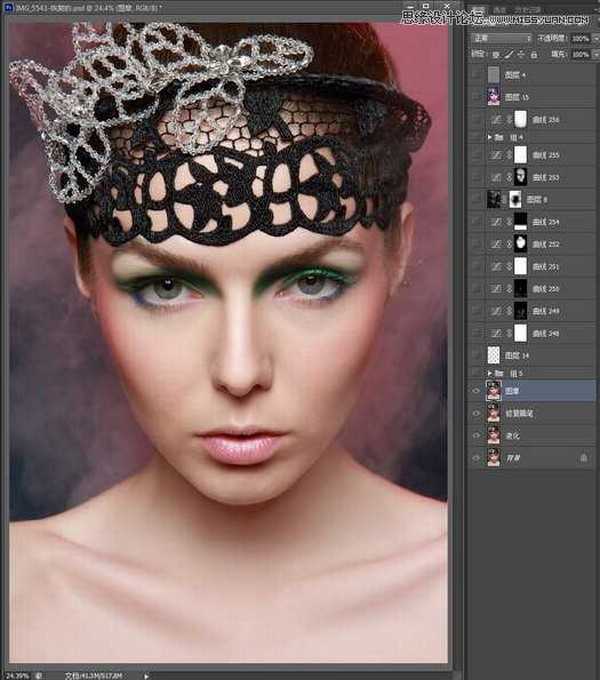The height and width of the screenshot is (680, 600).
Task: Click the lock transparent pixels icon
Action: (x=497, y=53)
